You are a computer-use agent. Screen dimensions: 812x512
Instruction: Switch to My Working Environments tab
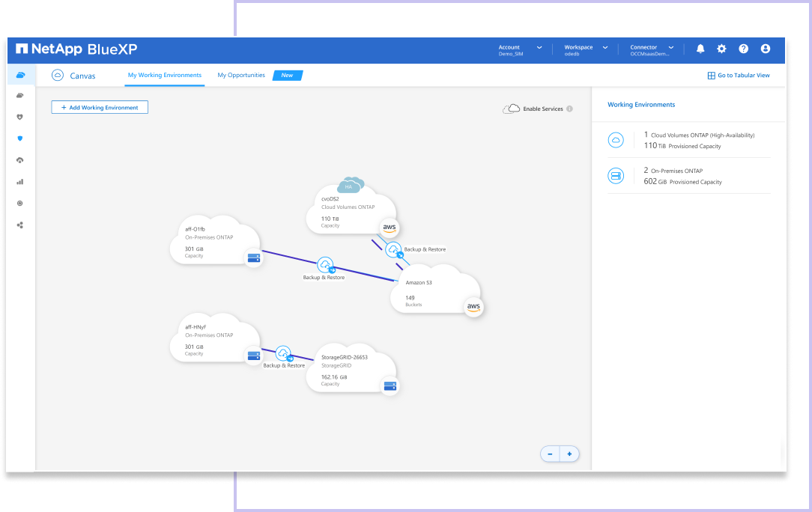164,76
